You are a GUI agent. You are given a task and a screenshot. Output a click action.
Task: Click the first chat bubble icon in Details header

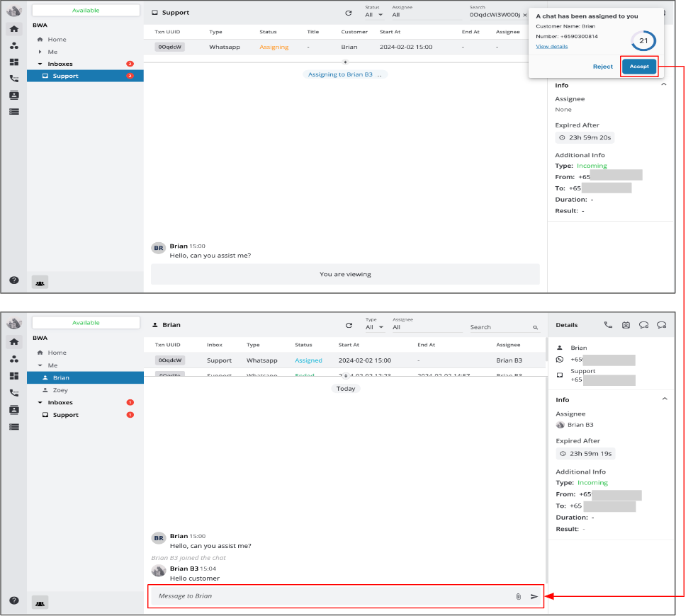click(643, 325)
